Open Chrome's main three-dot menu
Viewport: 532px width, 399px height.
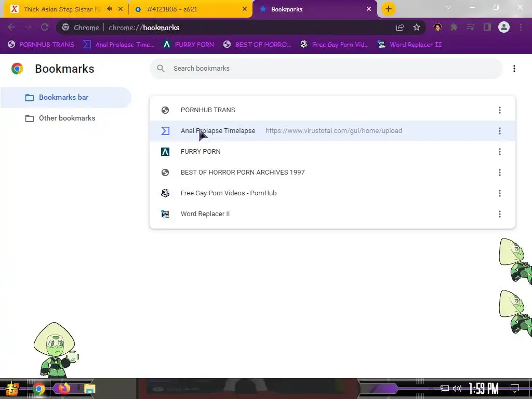pos(521,27)
